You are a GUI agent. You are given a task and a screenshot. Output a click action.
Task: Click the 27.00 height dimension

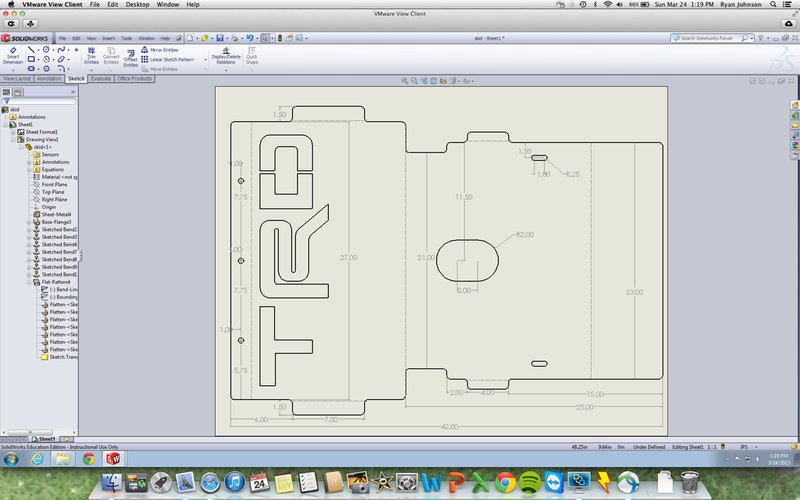pos(348,258)
